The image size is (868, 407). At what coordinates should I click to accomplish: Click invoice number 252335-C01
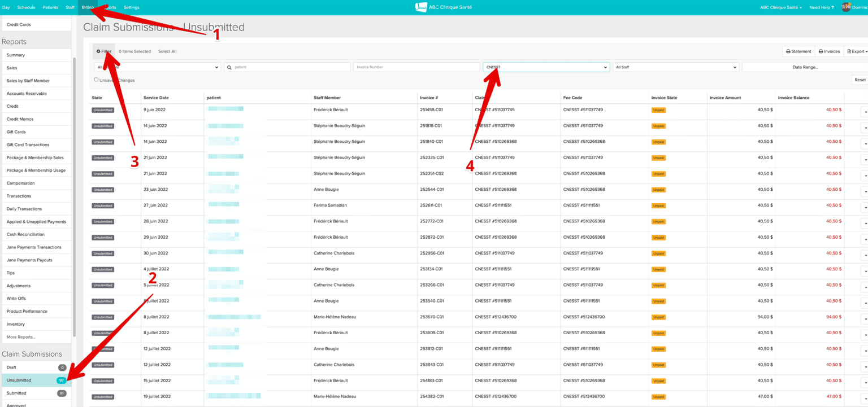click(x=432, y=157)
